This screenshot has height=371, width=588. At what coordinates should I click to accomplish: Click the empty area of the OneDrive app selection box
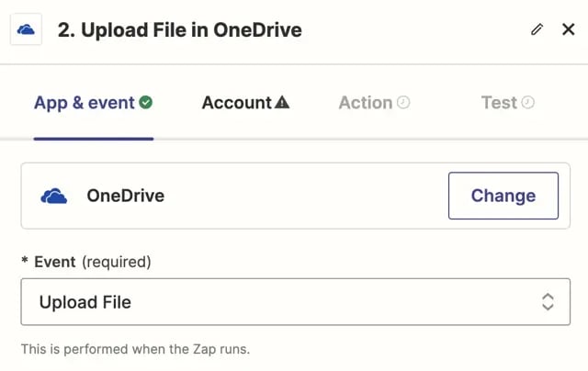click(303, 196)
